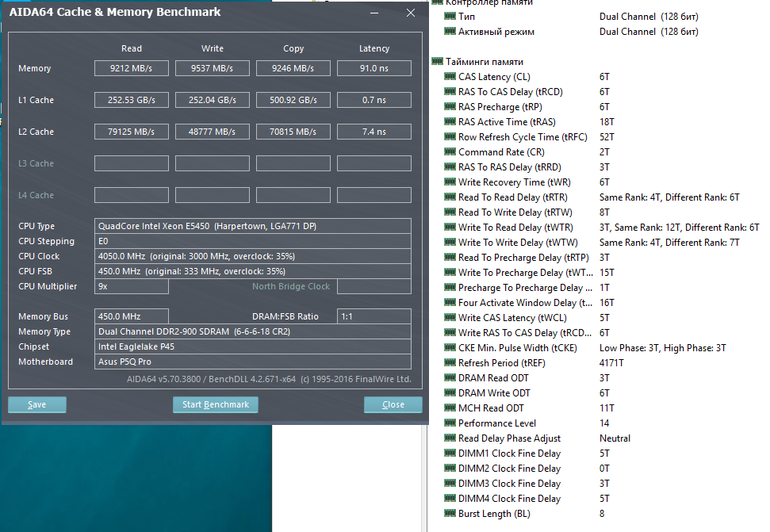Click the CPU Stepping field showing E0
Viewport: 770px width, 532px height.
coord(253,242)
